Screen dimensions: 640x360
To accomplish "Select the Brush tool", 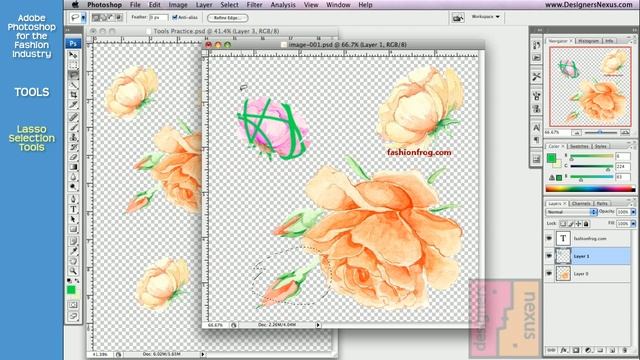I will 73,127.
